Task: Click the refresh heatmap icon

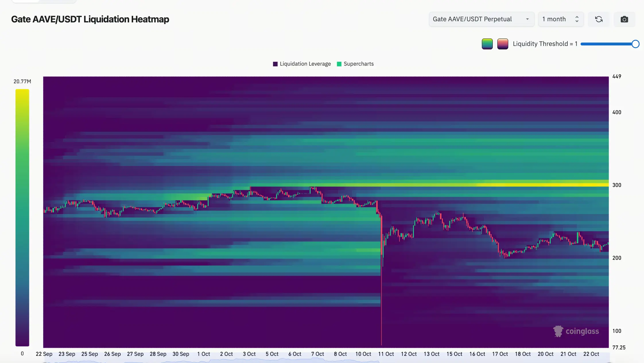Action: coord(599,19)
